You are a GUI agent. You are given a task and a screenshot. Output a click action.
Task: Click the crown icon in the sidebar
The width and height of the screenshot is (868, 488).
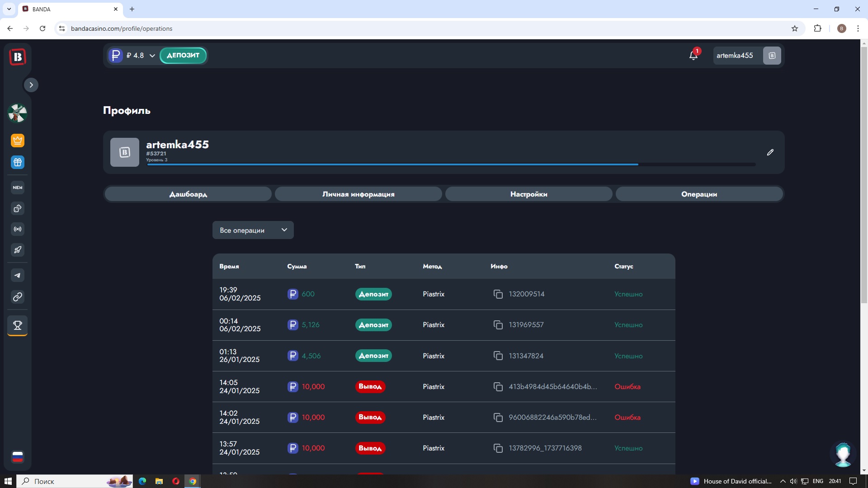pyautogui.click(x=18, y=141)
